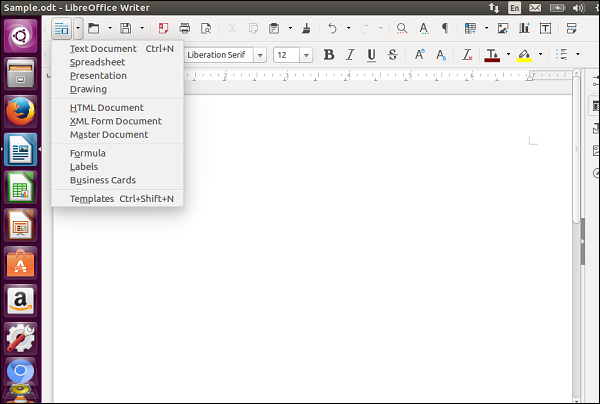Toggle Superscript formatting
This screenshot has height=404, width=600.
tap(419, 55)
